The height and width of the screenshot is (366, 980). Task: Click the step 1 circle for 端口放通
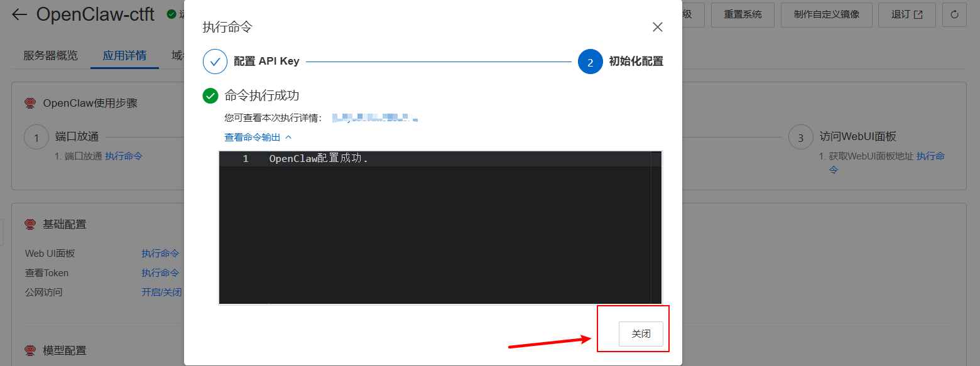[x=36, y=137]
